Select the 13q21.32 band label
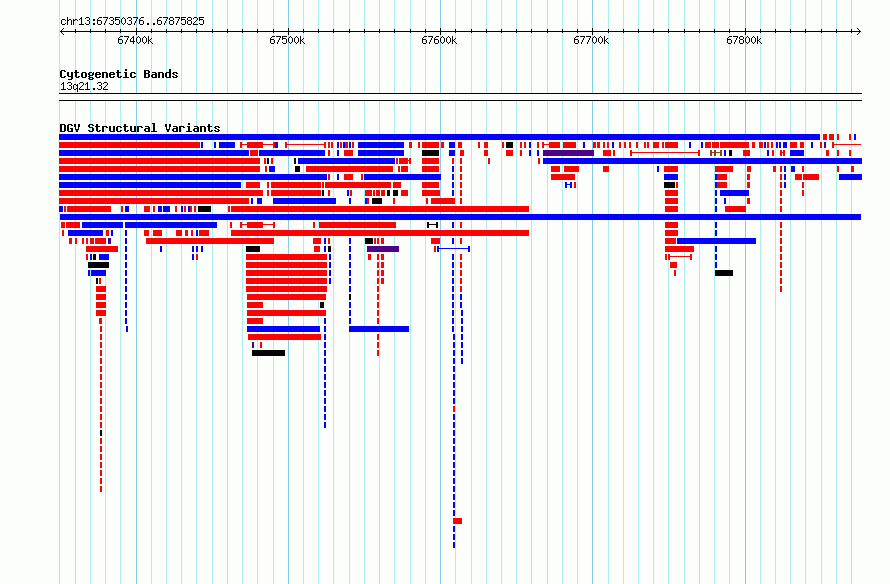 point(84,87)
